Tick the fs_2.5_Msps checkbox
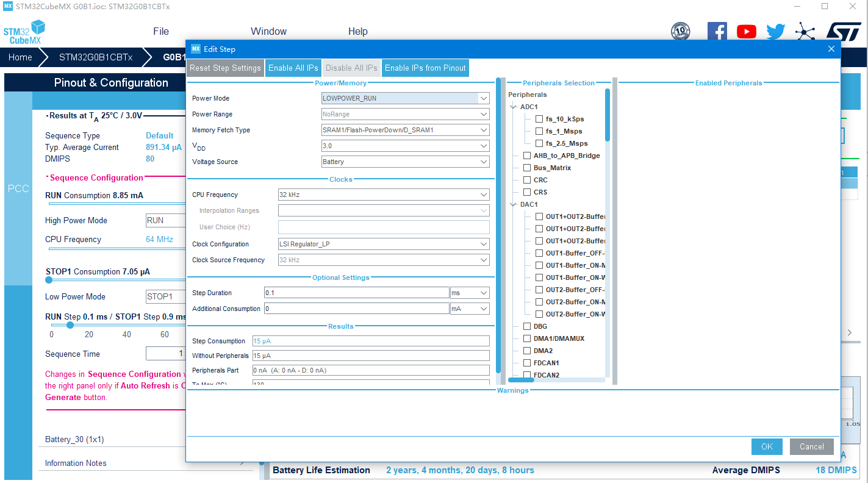The image size is (868, 483). tap(539, 143)
